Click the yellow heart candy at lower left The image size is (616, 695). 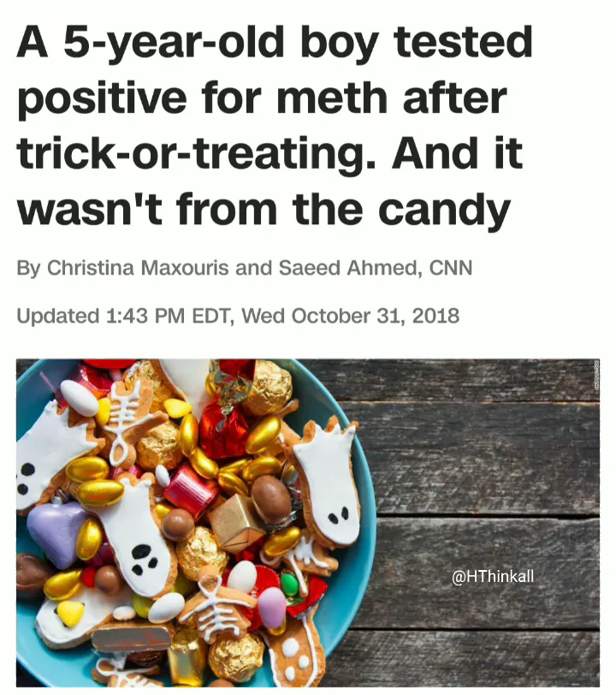click(x=70, y=613)
